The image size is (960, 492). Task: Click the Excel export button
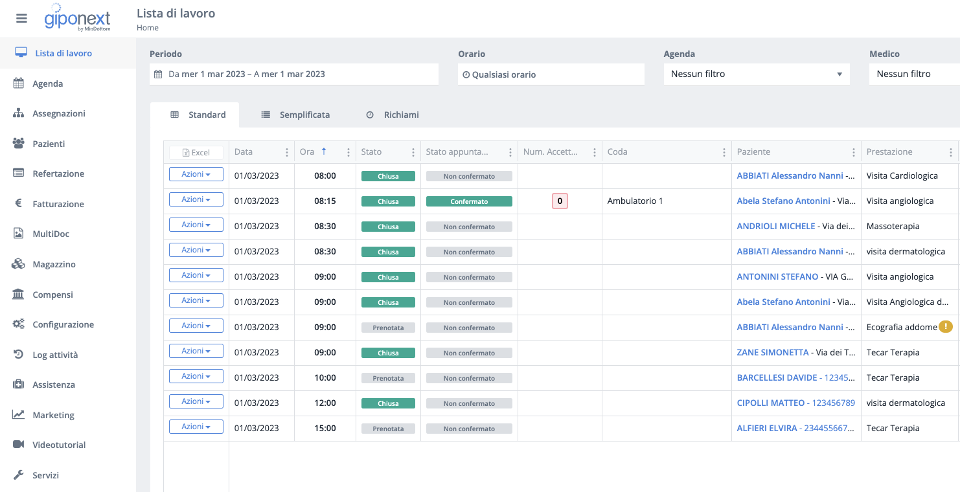(x=196, y=152)
